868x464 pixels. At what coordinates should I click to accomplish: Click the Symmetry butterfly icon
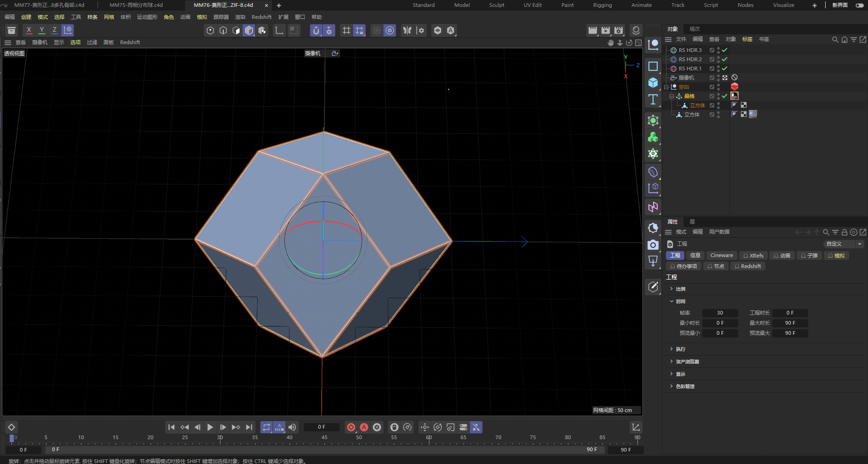pos(407,30)
